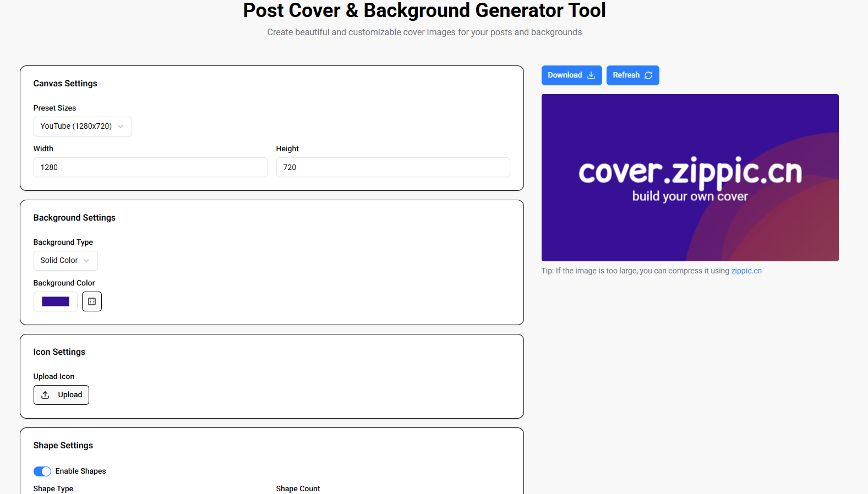This screenshot has height=494, width=868.
Task: Click the page subtitle starting 'Create beautiful and customizable'
Action: pyautogui.click(x=424, y=32)
